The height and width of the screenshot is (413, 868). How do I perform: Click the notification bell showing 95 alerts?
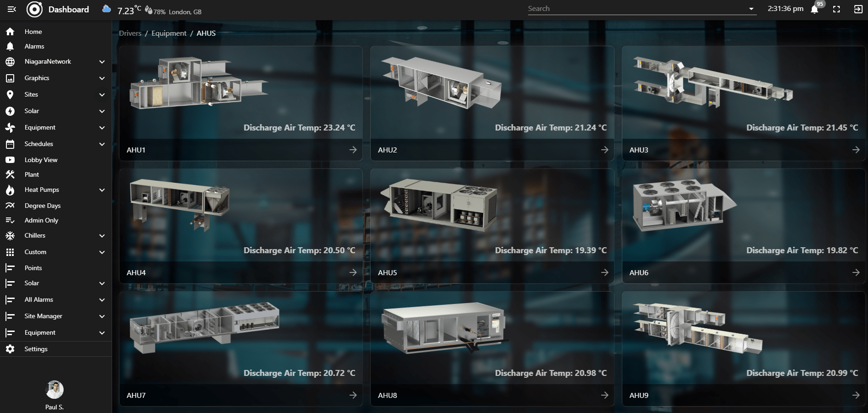[814, 9]
